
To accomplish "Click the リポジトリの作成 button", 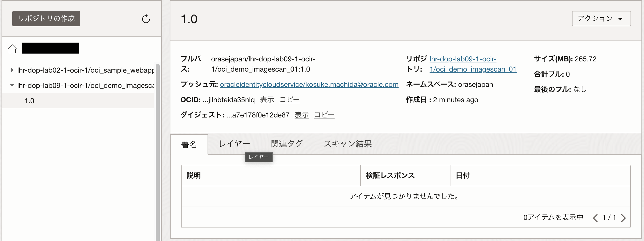I will (x=46, y=18).
